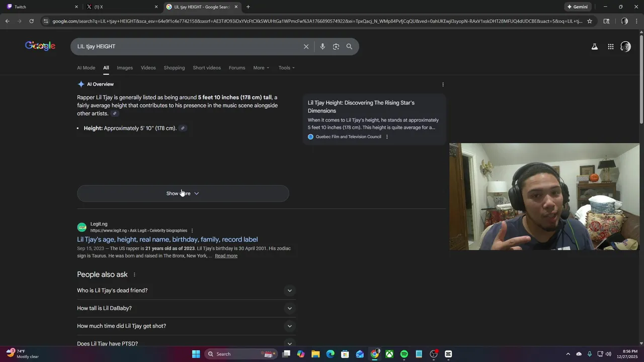Expand 'Who is Lil Tjay's dead friend?' question
Viewport: 644px width, 362px height.
coord(186,291)
